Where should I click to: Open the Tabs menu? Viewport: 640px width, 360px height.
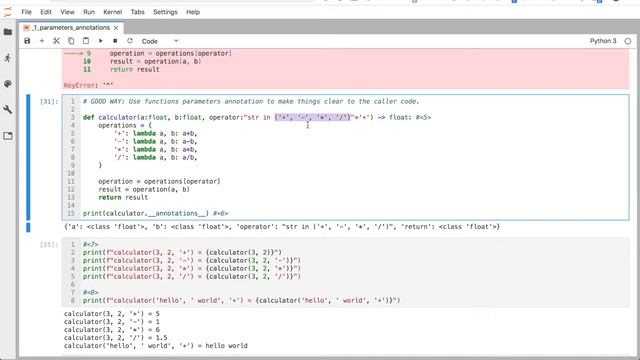(138, 12)
